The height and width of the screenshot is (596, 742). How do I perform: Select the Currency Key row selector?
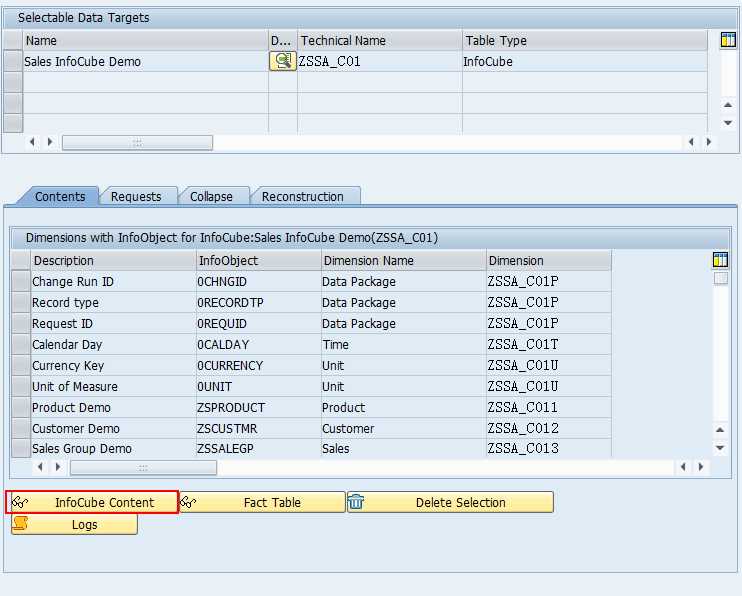[x=21, y=365]
